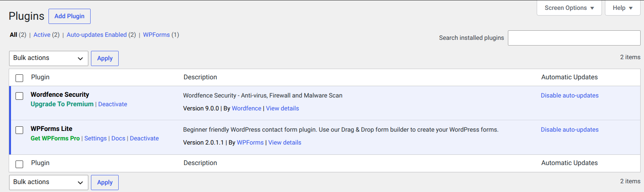The height and width of the screenshot is (192, 644).
Task: Click the top Apply button
Action: pyautogui.click(x=105, y=58)
